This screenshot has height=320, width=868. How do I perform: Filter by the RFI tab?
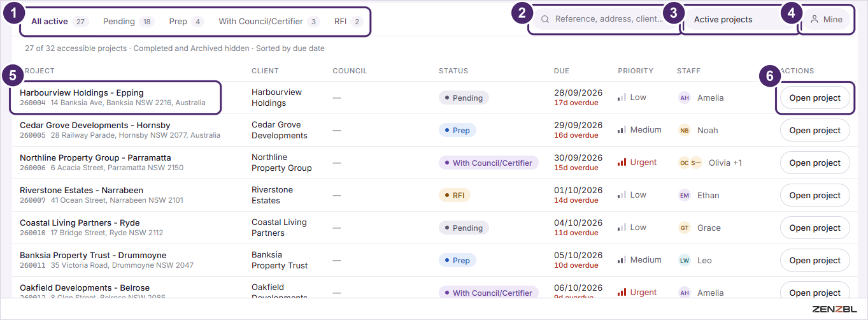tap(348, 21)
